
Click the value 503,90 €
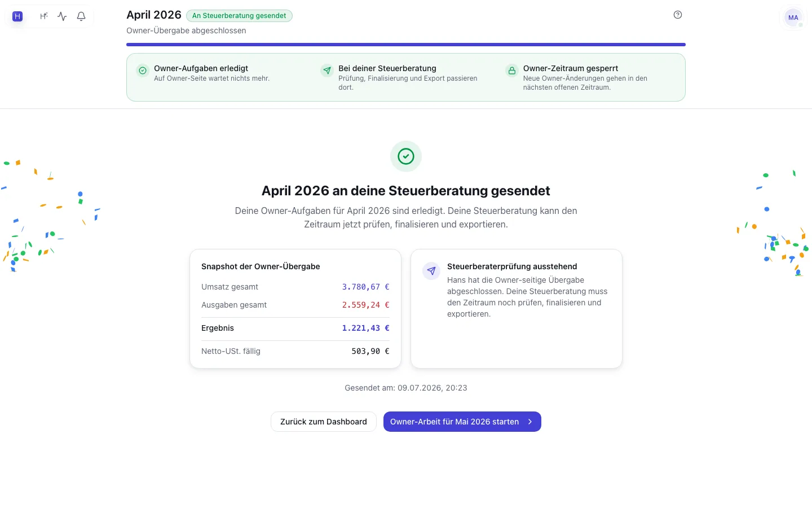[x=370, y=351]
